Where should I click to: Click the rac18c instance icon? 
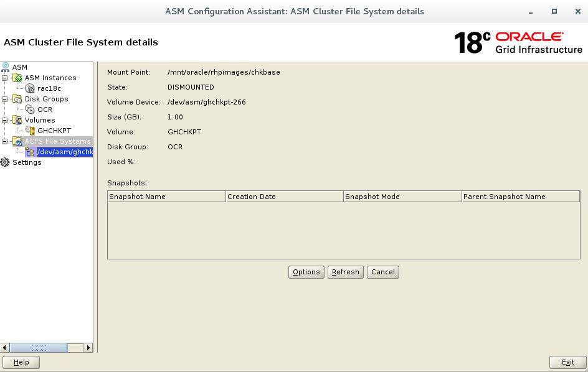30,88
